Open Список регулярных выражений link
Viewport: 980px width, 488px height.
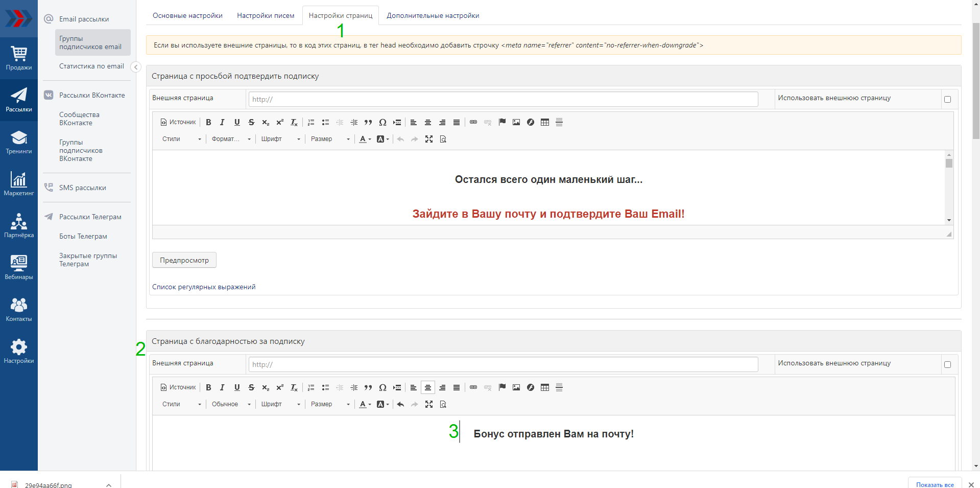coord(204,287)
